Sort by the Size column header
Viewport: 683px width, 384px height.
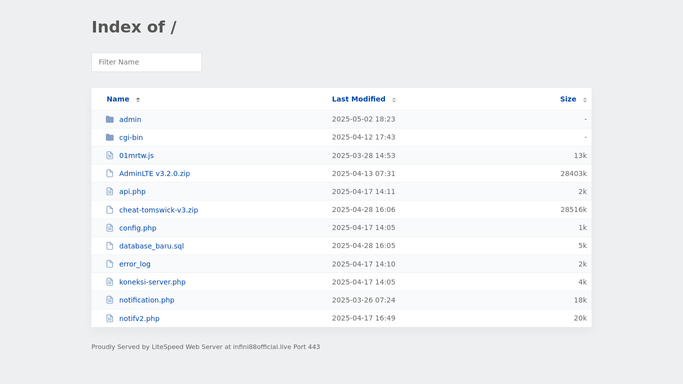click(x=568, y=99)
